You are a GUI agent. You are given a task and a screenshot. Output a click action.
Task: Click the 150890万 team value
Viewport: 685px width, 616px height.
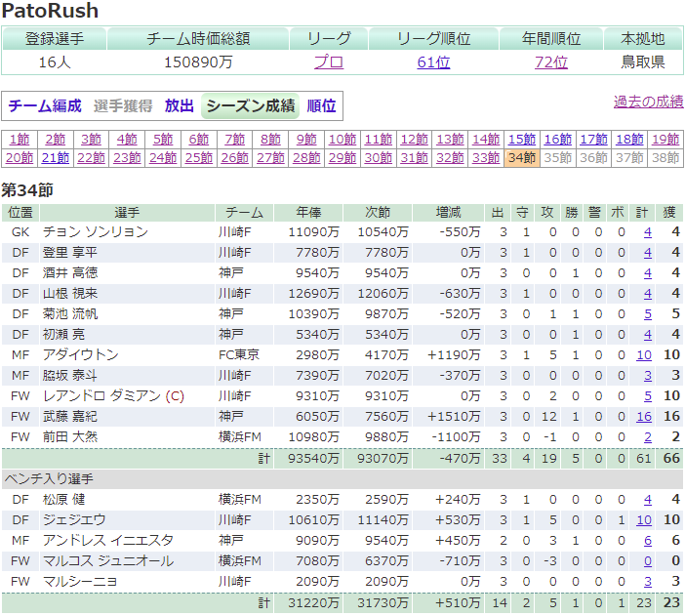(x=198, y=62)
